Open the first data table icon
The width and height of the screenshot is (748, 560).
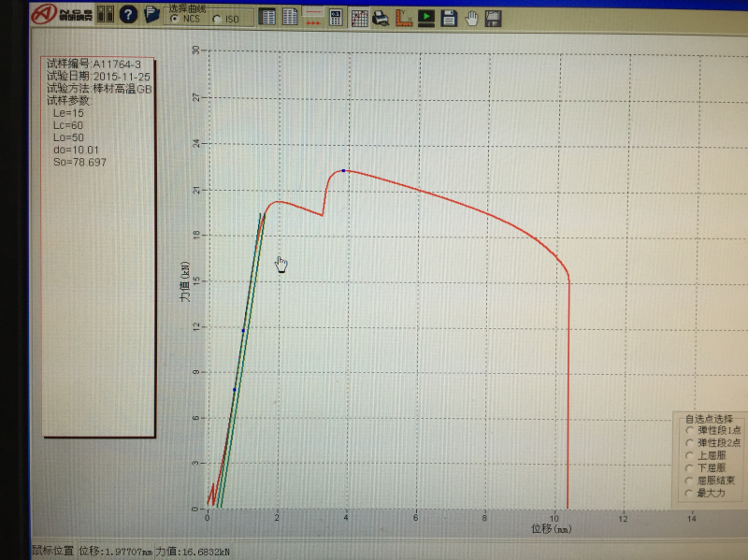[267, 17]
